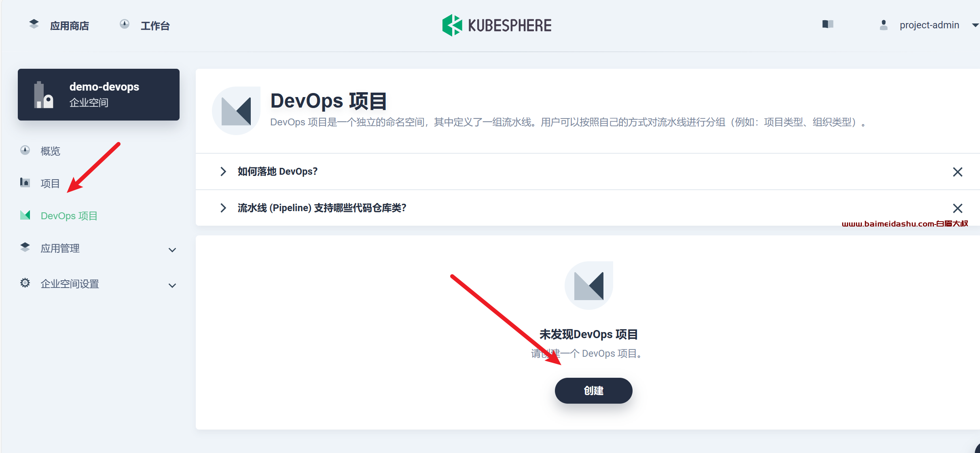Go to 概览 overview in sidebar
Image resolution: width=980 pixels, height=453 pixels.
pyautogui.click(x=50, y=151)
